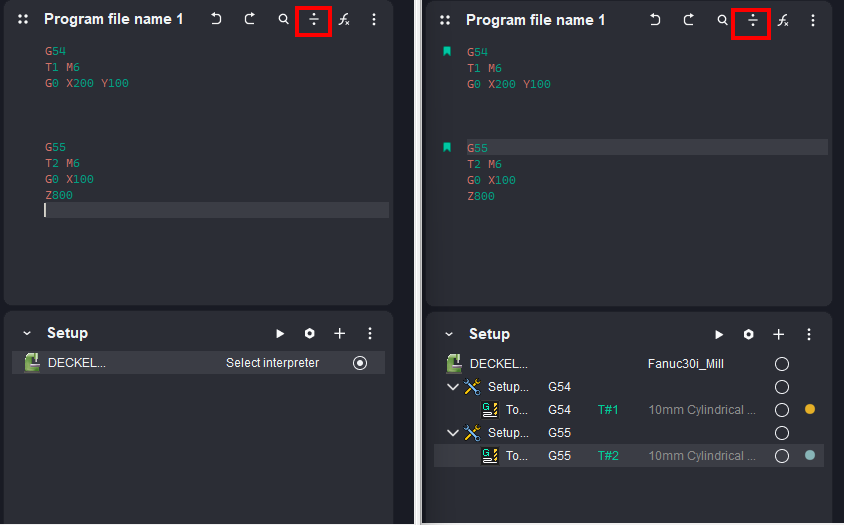Viewport: 844px width, 525px height.
Task: Click the highlighted divide icon in the left editor
Action: [314, 20]
